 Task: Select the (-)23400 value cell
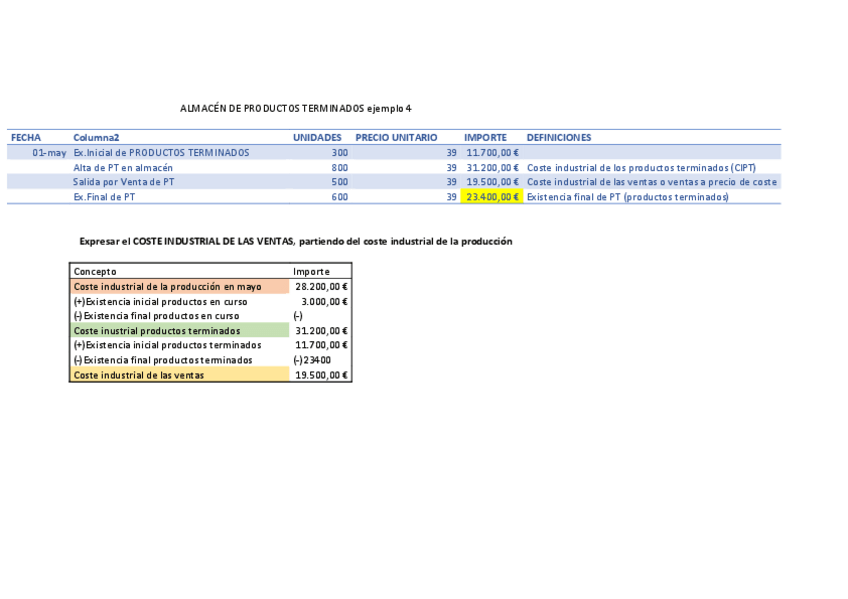312,360
